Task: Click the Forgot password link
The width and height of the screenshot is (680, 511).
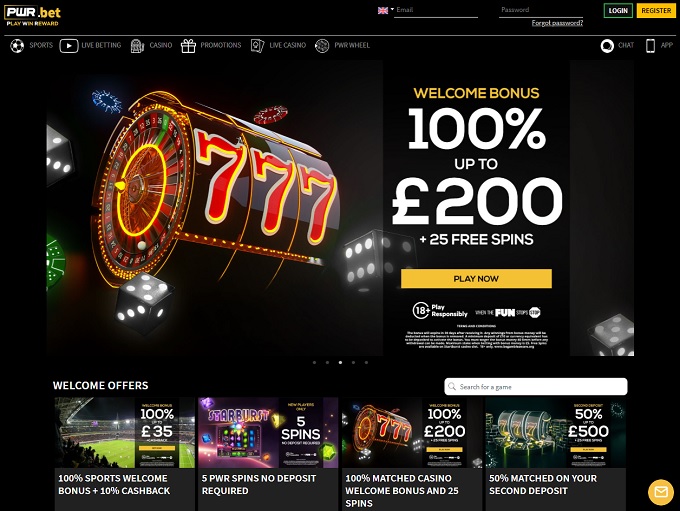Action: [x=557, y=23]
